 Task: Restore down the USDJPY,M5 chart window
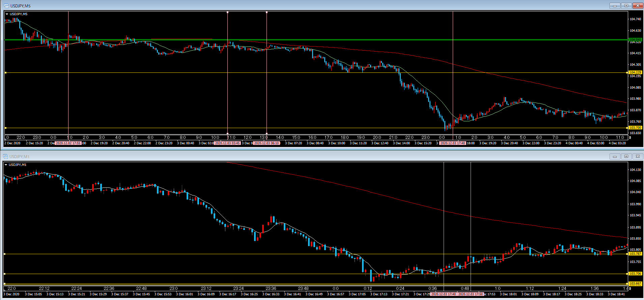(626, 6)
